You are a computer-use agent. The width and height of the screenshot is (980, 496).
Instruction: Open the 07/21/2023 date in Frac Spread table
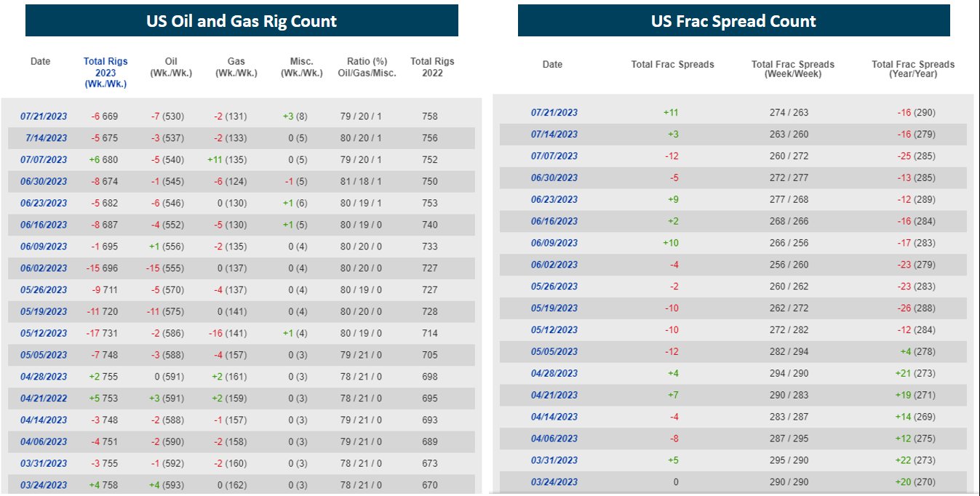tap(554, 113)
